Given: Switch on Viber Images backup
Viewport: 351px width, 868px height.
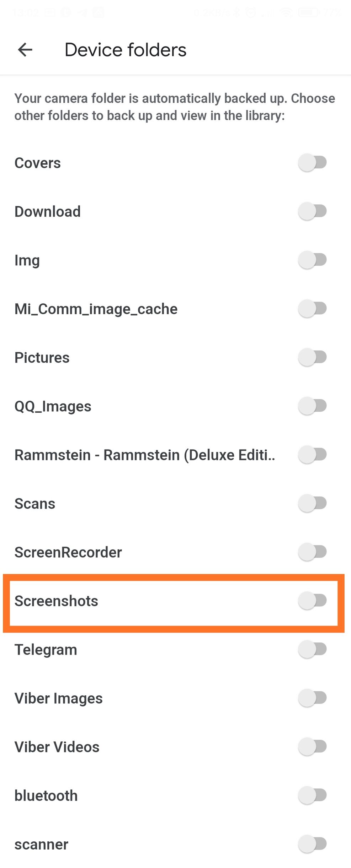Looking at the screenshot, I should click(313, 698).
